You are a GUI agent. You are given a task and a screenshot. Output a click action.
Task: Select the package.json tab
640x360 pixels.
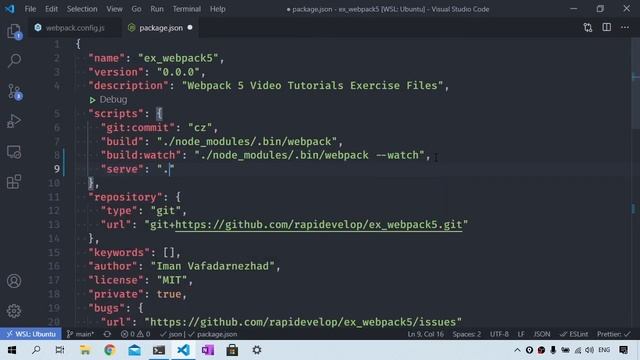pyautogui.click(x=161, y=28)
